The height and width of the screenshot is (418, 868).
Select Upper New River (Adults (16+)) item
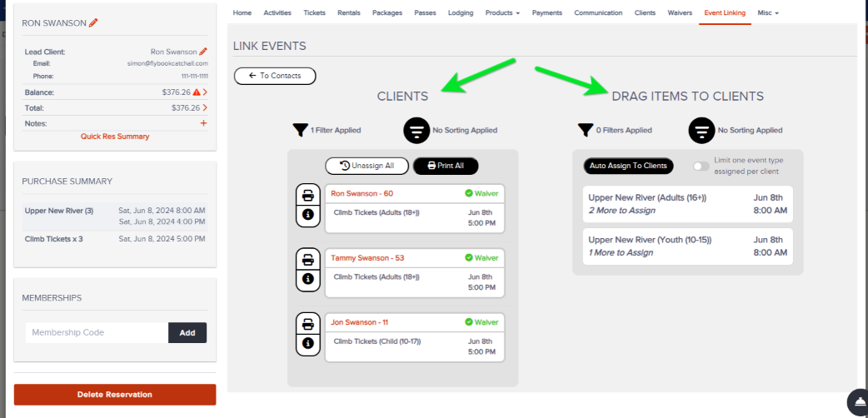coord(687,204)
